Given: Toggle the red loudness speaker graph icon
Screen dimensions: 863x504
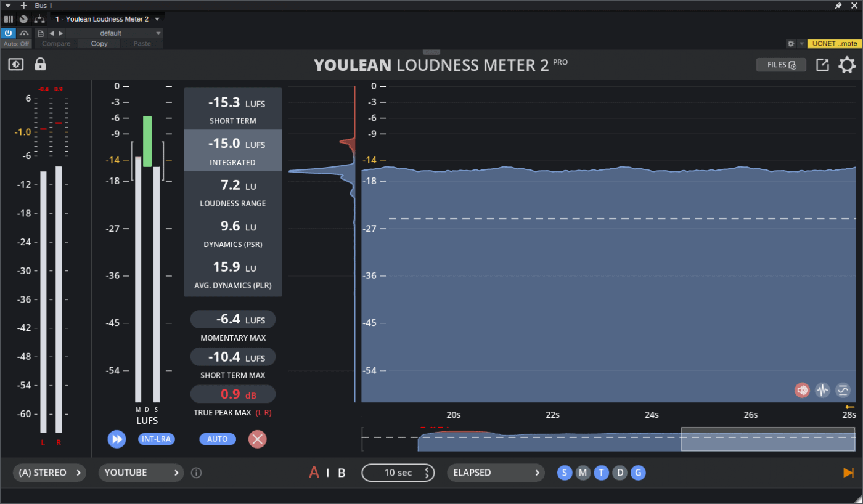Looking at the screenshot, I should coord(802,390).
